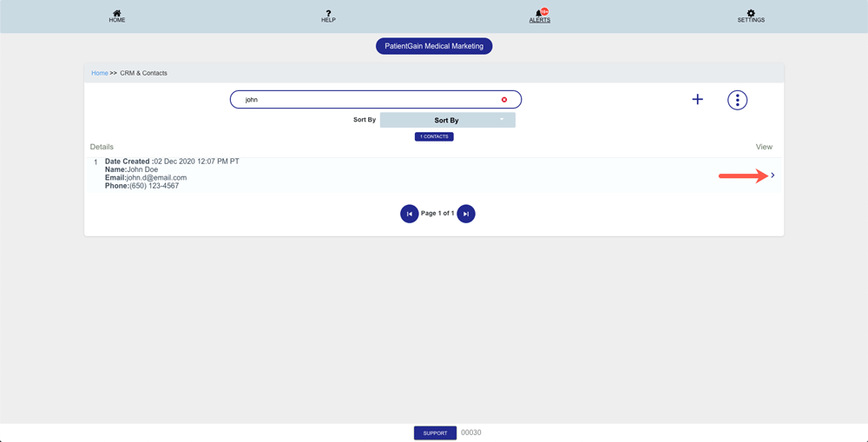Clear the search field with red X
The height and width of the screenshot is (442, 868).
(503, 100)
